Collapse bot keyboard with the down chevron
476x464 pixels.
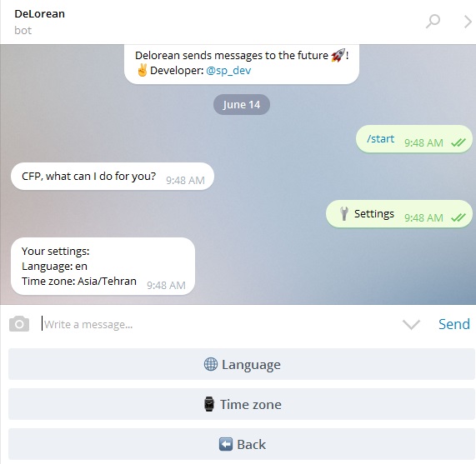click(411, 324)
